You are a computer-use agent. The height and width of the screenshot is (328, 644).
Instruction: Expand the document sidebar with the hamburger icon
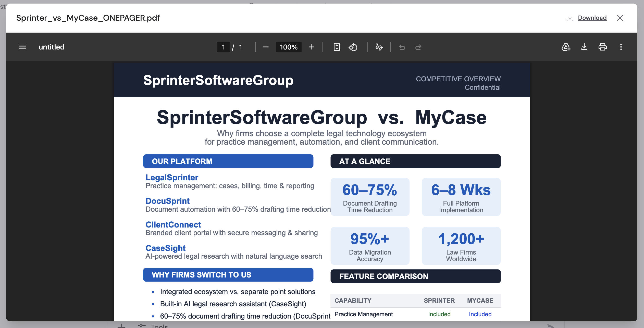tap(22, 47)
